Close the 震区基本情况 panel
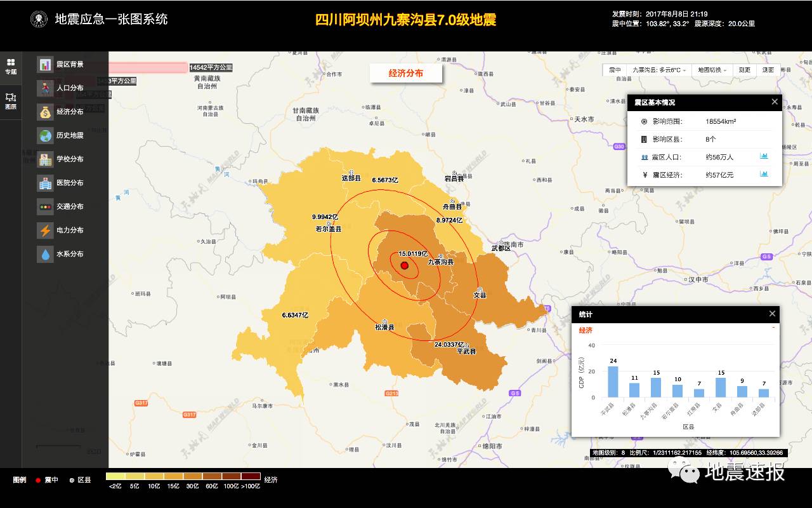812x508 pixels. [x=774, y=102]
